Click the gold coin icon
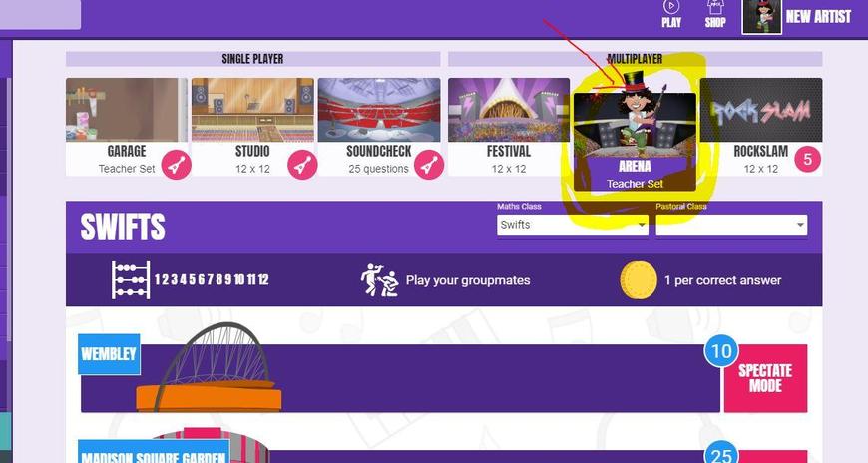The width and height of the screenshot is (868, 463). pos(639,280)
